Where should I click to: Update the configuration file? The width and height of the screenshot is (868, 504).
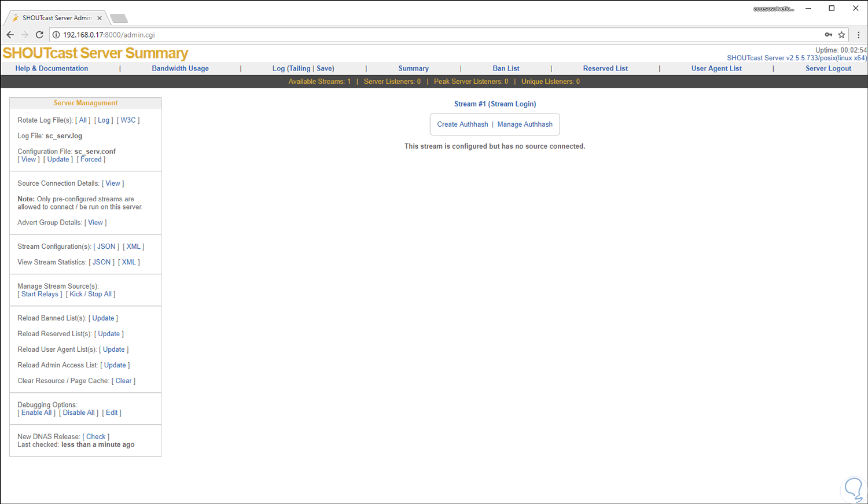58,160
